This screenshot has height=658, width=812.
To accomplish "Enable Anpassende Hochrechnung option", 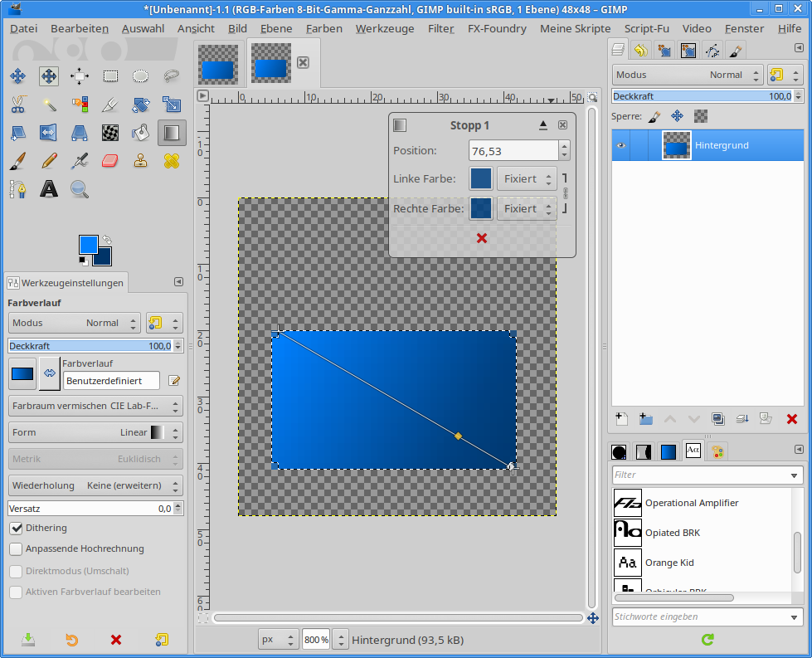I will (16, 548).
